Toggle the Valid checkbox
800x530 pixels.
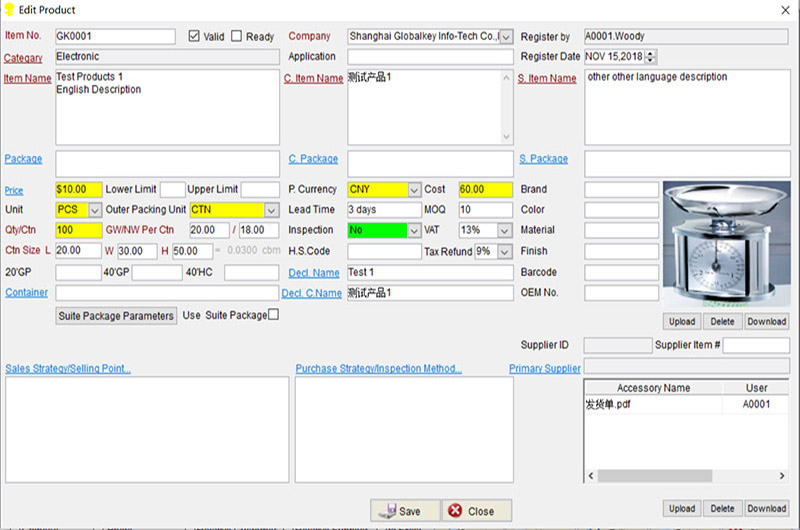coord(195,36)
